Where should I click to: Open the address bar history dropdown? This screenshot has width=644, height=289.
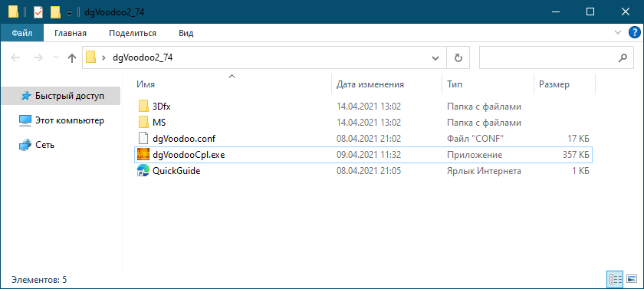point(435,58)
